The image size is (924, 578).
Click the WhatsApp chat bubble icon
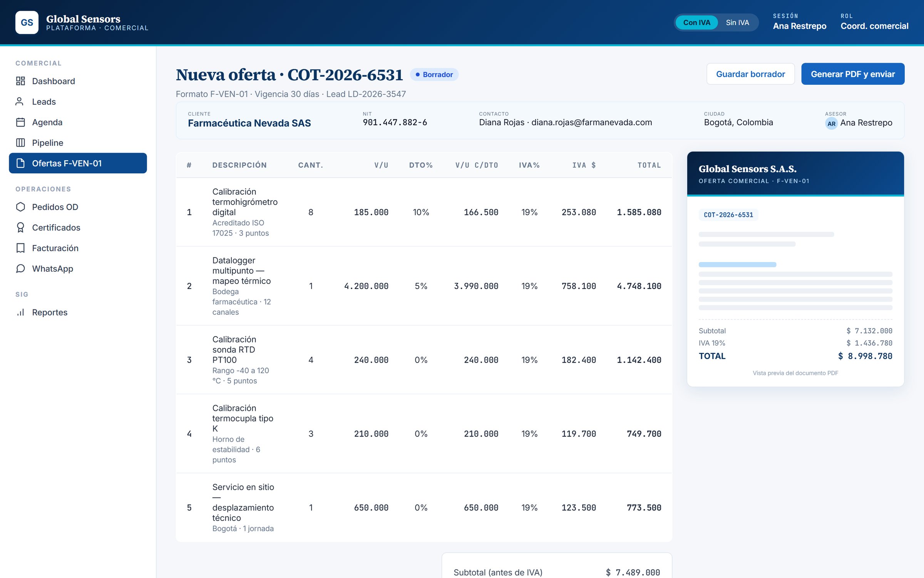20,269
